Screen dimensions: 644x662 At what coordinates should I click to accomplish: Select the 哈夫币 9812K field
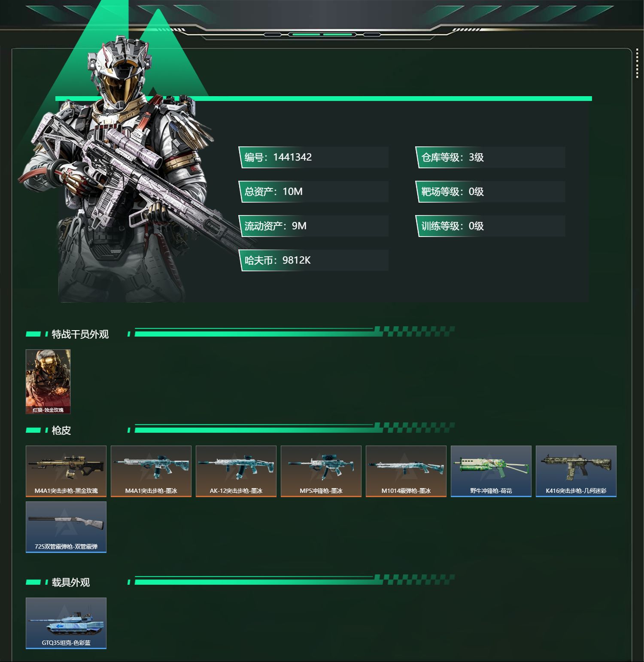point(314,260)
